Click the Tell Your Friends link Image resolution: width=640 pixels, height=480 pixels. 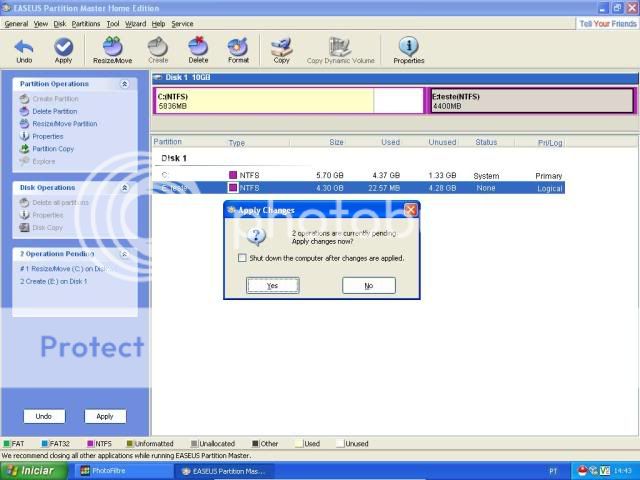point(608,24)
